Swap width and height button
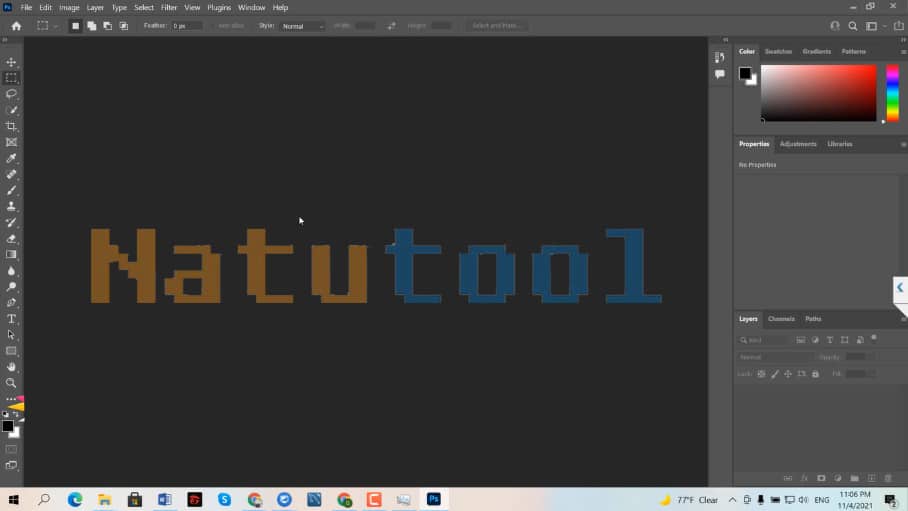The height and width of the screenshot is (511, 908). 391,26
